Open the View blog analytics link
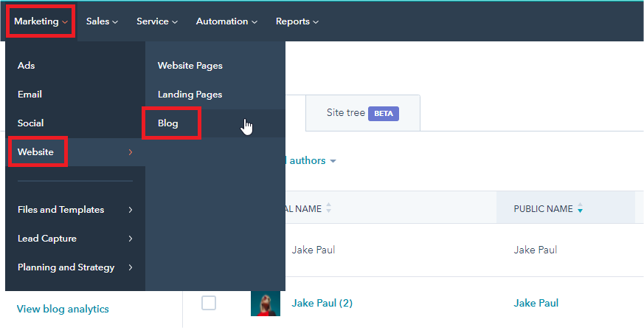The width and height of the screenshot is (644, 328). pyautogui.click(x=63, y=309)
